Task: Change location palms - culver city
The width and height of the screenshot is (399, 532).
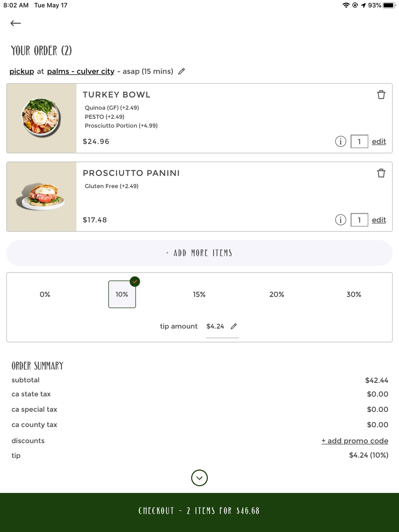Action: coord(81,71)
